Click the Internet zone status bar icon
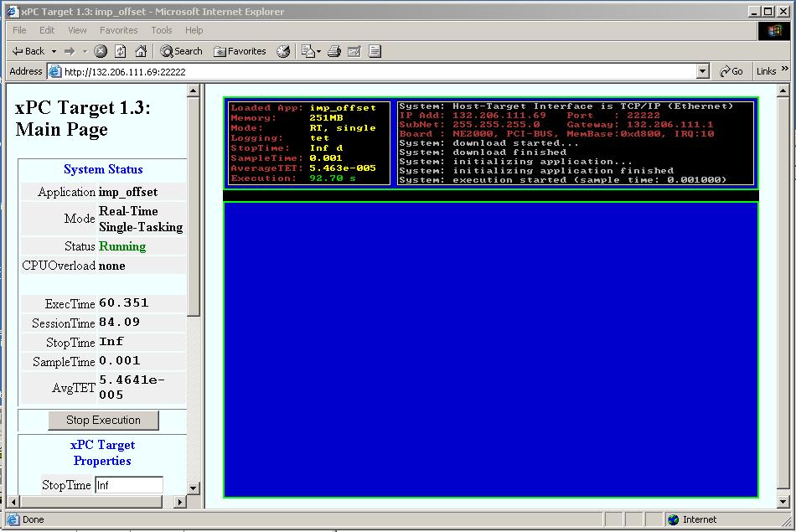Viewport: 796px width, 532px height. pos(674,519)
